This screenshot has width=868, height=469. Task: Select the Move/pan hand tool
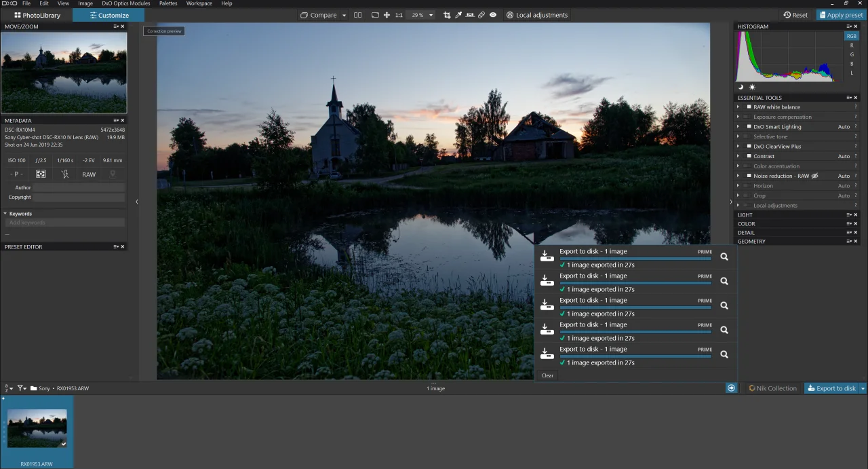387,15
